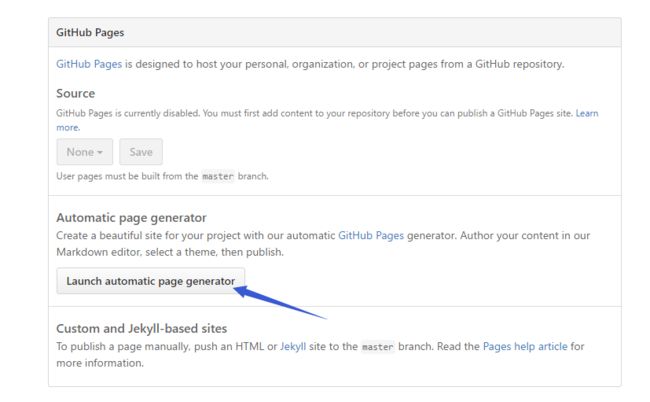
Task: Select the Source section heading
Action: pos(75,93)
